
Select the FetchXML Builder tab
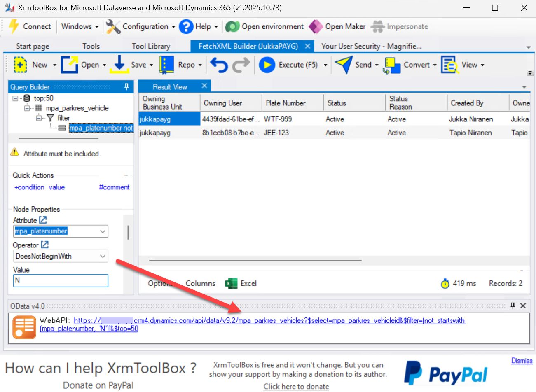pyautogui.click(x=248, y=46)
